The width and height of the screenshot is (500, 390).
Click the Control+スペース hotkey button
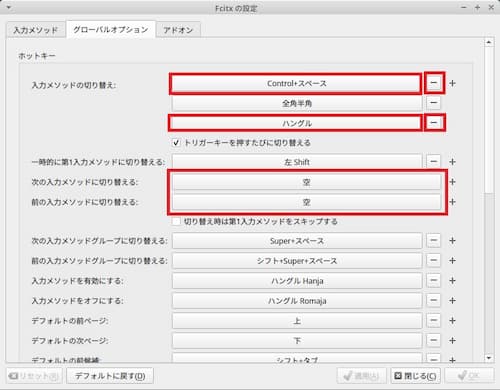tap(297, 83)
